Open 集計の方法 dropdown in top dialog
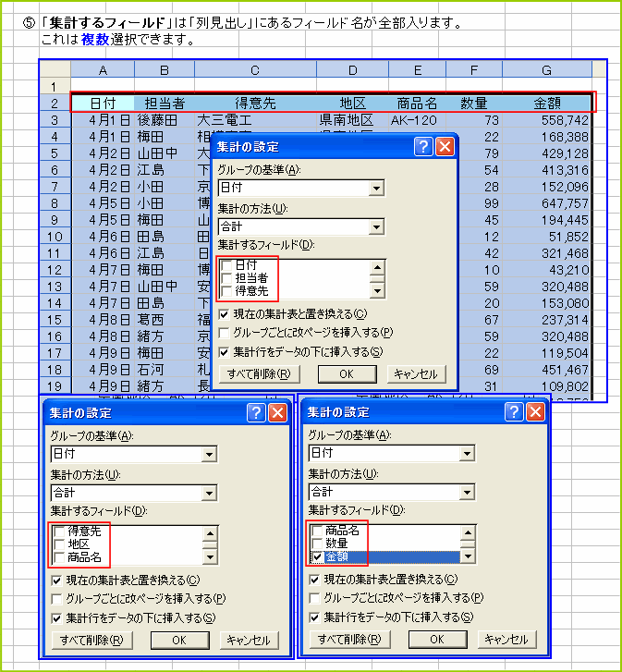The image size is (622, 672). (x=376, y=227)
